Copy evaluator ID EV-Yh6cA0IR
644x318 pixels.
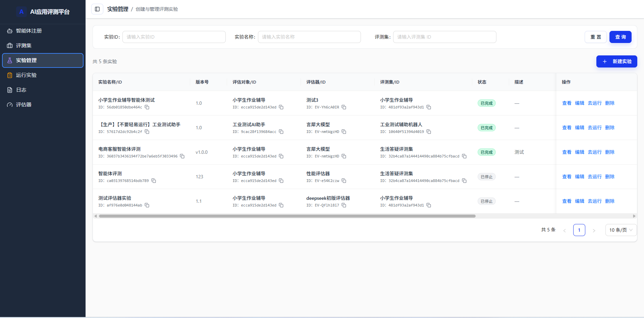pyautogui.click(x=344, y=107)
